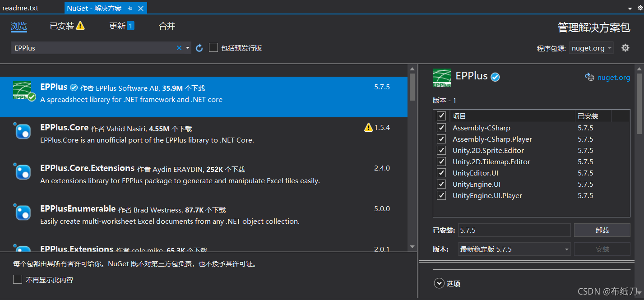This screenshot has width=644, height=300.
Task: Toggle the select-all projects checkbox
Action: click(x=441, y=116)
